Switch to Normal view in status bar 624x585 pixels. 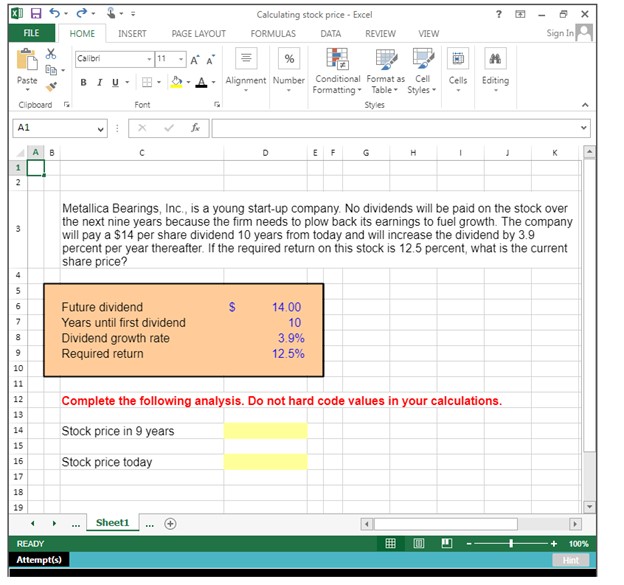point(390,543)
